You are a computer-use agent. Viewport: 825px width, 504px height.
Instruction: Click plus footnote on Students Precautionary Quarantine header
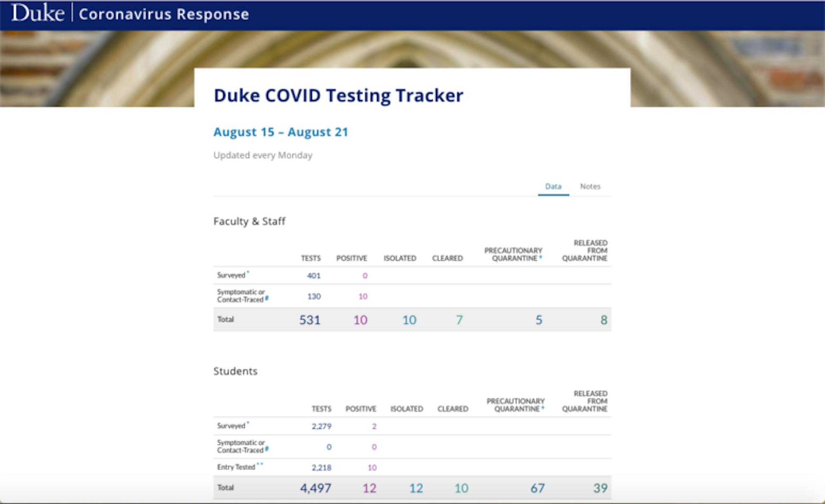[543, 408]
